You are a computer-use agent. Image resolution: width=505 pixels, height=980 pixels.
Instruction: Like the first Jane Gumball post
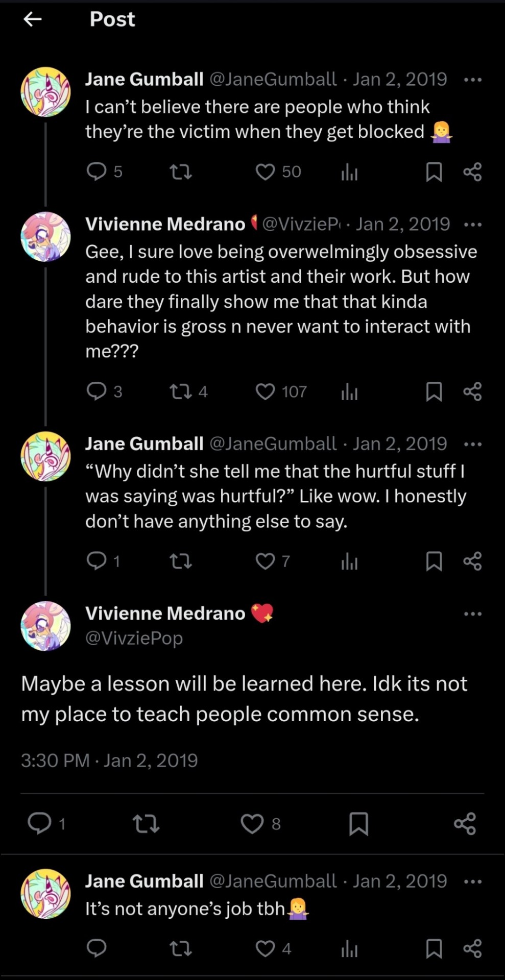click(265, 172)
